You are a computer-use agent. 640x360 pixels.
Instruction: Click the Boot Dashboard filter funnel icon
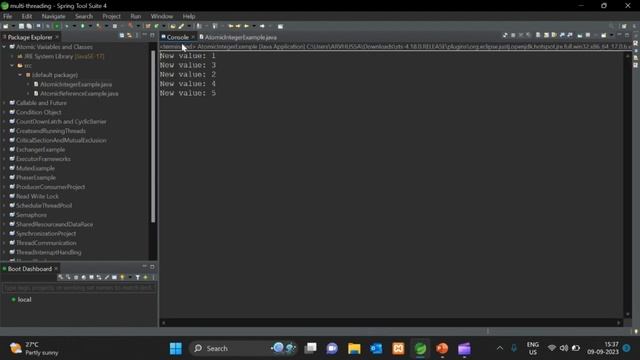point(138,278)
